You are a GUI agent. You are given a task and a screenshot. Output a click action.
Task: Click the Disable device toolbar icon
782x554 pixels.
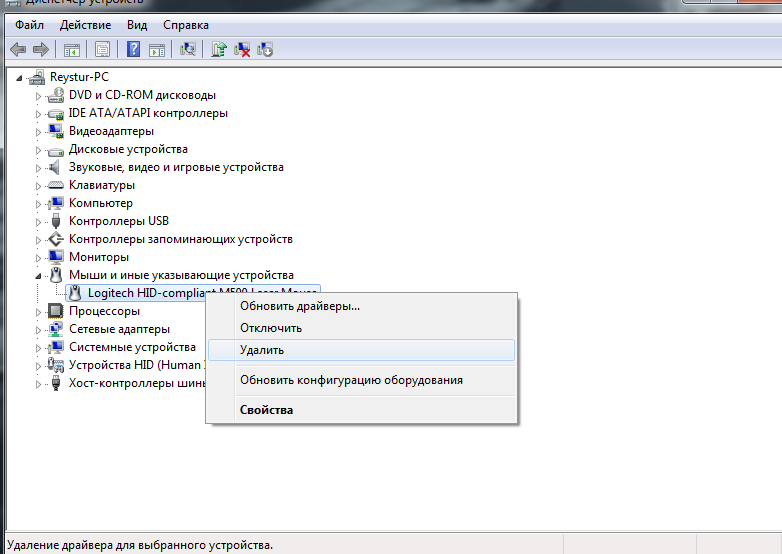point(265,49)
